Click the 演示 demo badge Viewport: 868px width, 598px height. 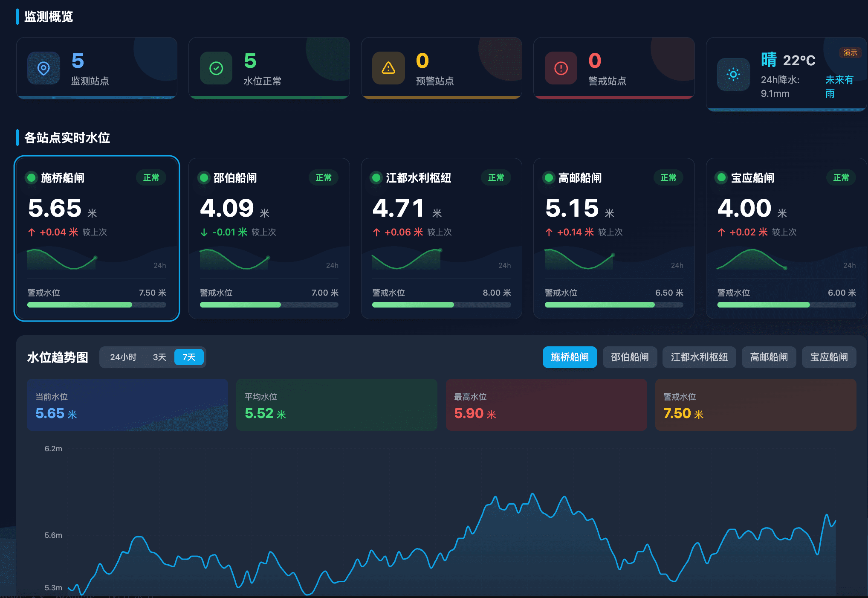click(850, 52)
